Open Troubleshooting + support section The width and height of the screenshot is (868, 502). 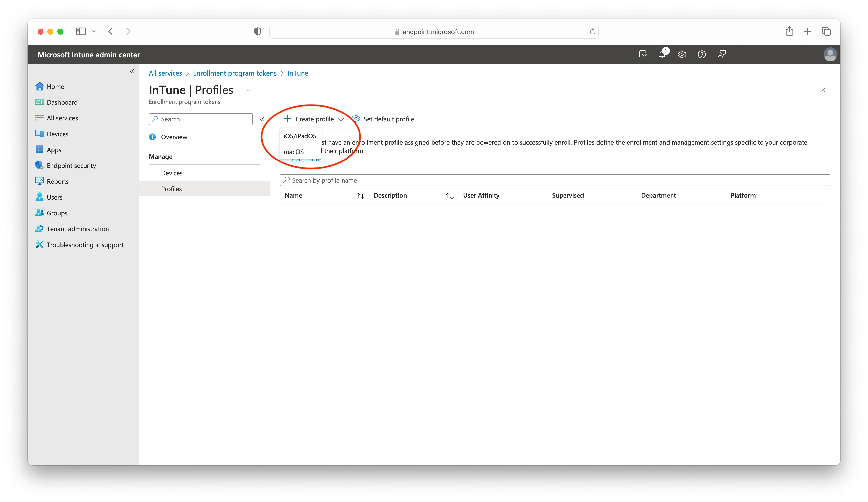coord(85,245)
